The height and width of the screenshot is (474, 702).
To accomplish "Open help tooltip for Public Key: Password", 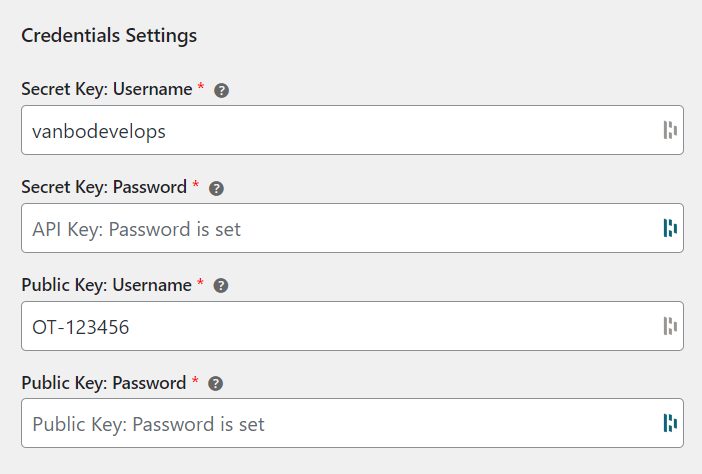I will point(216,384).
